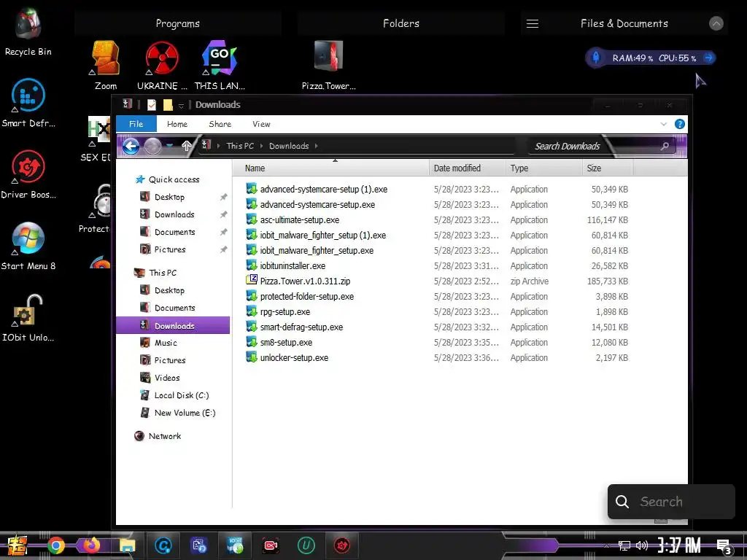This screenshot has width=747, height=560.
Task: Click the network icon in the system tray
Action: point(624,545)
